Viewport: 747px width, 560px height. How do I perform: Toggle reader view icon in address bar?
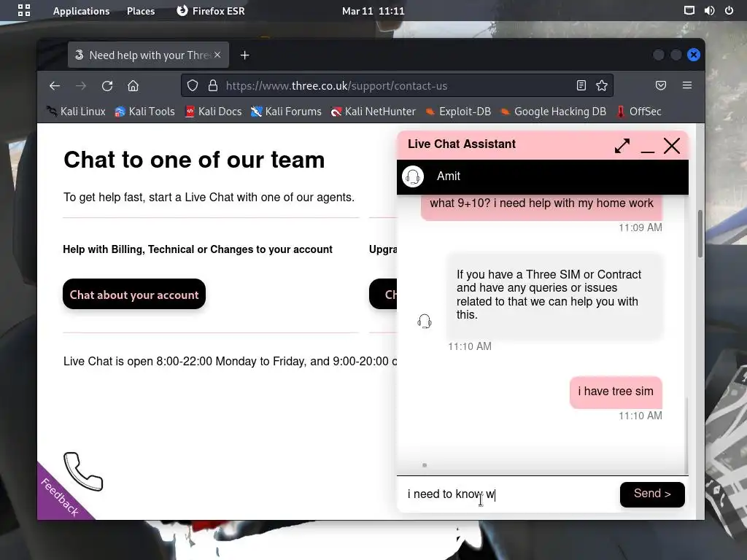581,86
